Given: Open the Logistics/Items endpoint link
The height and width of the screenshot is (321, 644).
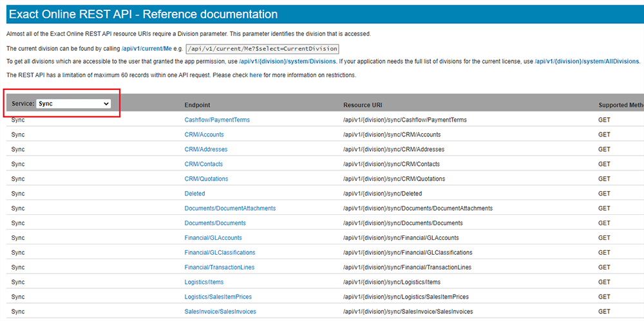Looking at the screenshot, I should [x=204, y=282].
